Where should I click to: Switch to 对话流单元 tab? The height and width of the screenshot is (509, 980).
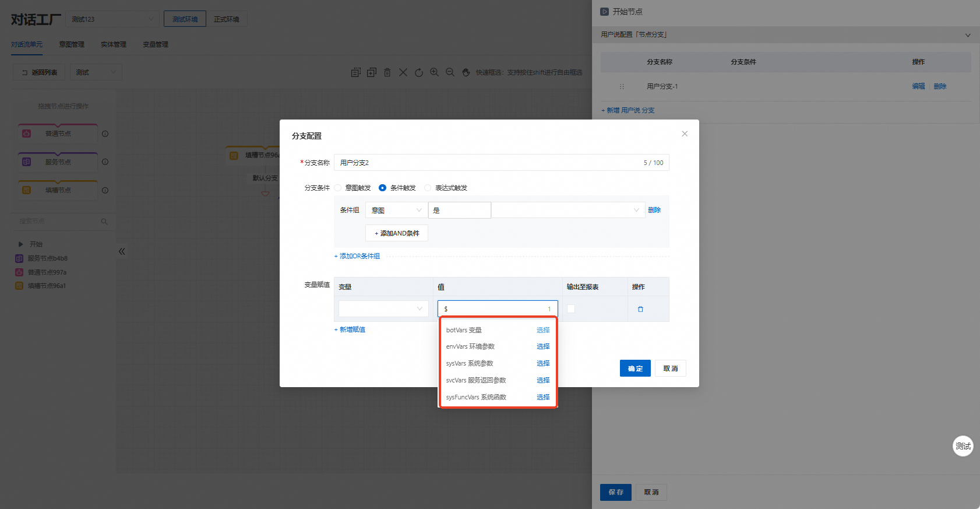tap(27, 44)
